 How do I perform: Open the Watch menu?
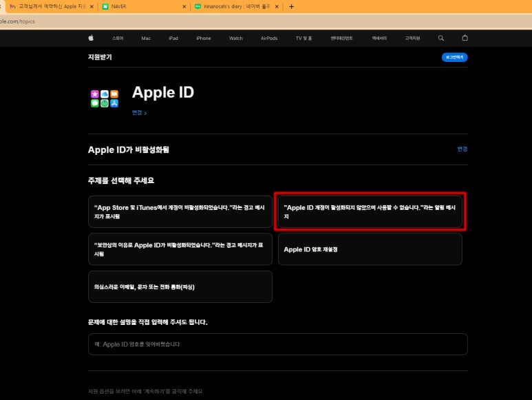pyautogui.click(x=236, y=39)
